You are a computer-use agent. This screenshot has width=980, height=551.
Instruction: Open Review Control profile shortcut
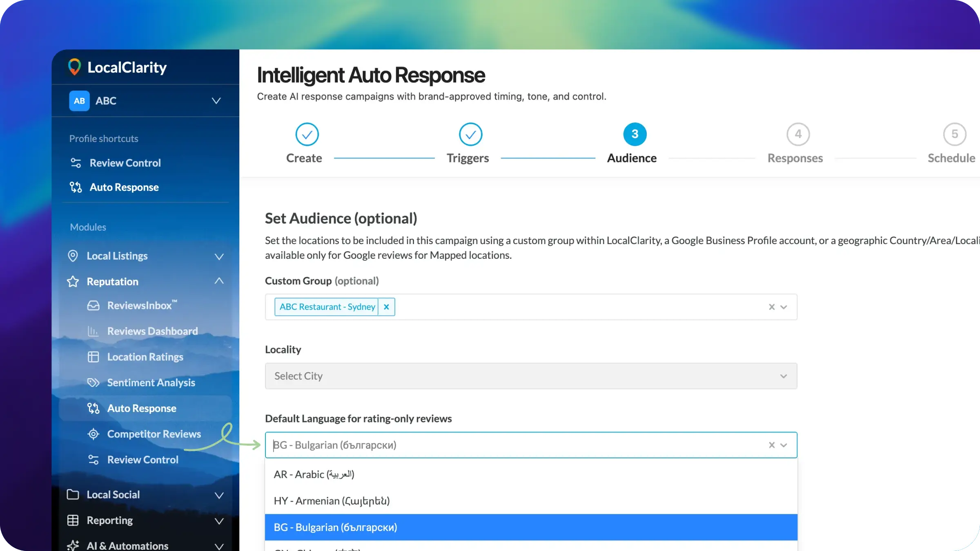(125, 163)
